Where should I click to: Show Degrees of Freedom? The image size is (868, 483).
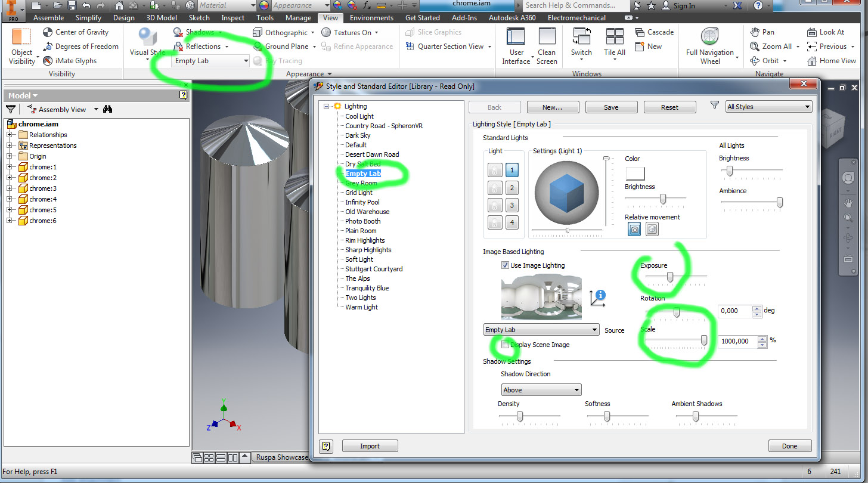point(80,46)
